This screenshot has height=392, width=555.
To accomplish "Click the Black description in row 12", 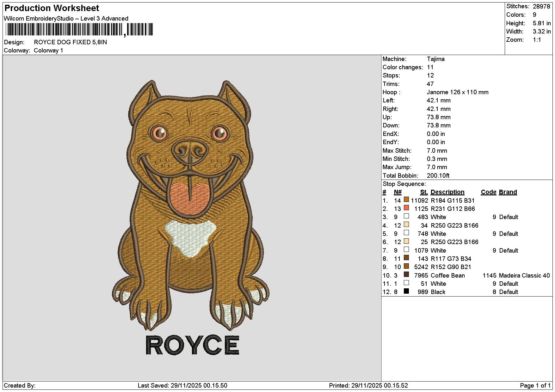I will [438, 292].
